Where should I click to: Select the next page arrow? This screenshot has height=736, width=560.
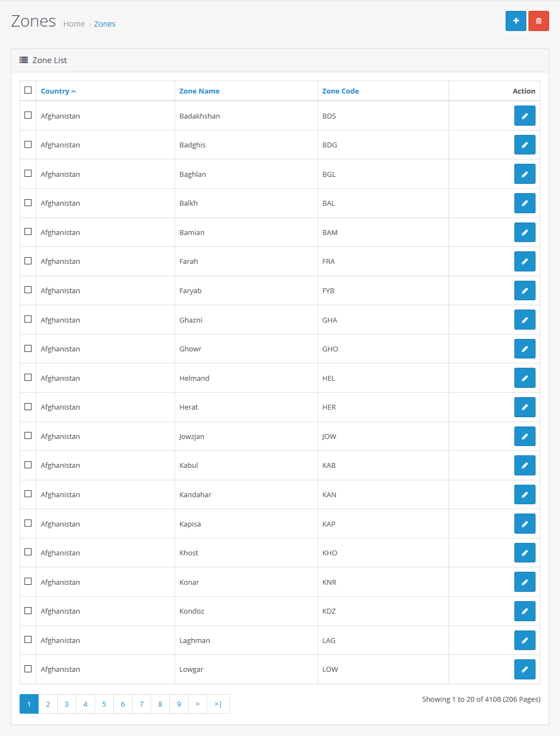pyautogui.click(x=197, y=704)
